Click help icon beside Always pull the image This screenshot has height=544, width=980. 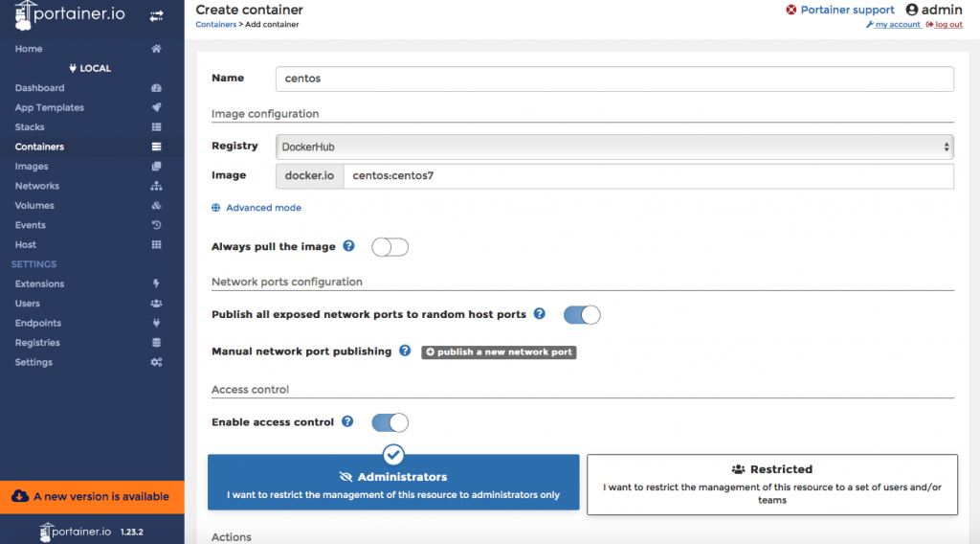coord(348,246)
